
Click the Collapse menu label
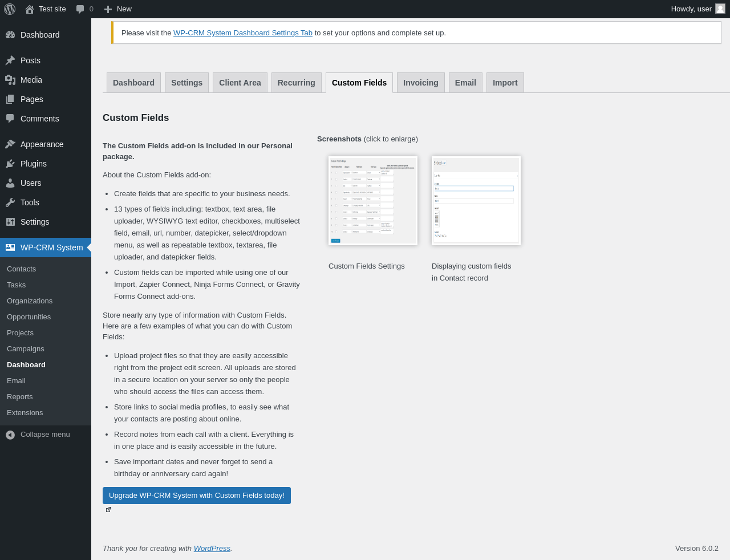(45, 435)
